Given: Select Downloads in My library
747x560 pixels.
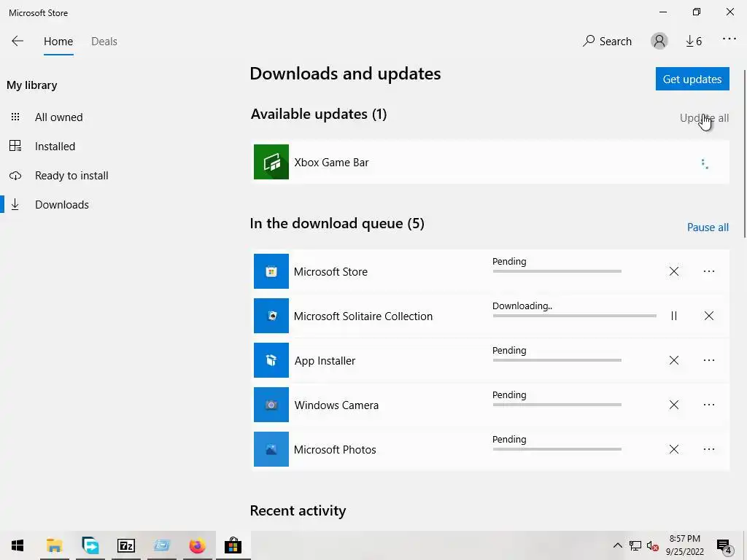Looking at the screenshot, I should [x=61, y=204].
